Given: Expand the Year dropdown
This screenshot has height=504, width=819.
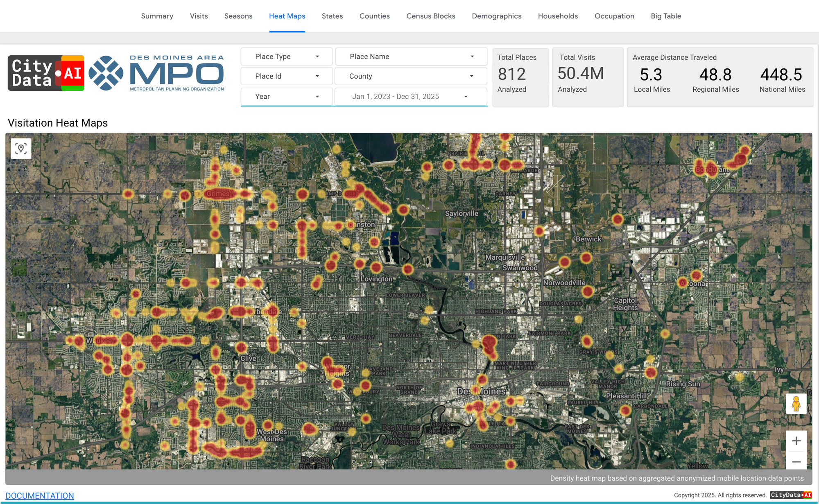Looking at the screenshot, I should tap(287, 97).
